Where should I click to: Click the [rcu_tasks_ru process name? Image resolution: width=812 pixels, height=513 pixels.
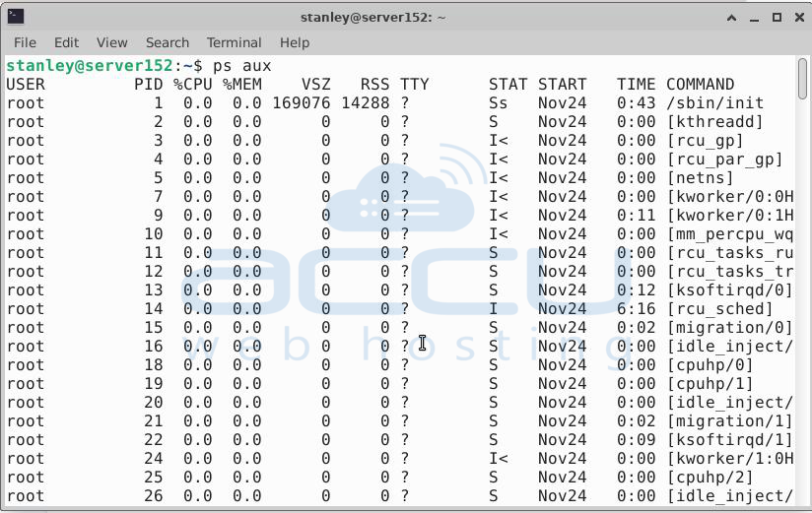(729, 253)
